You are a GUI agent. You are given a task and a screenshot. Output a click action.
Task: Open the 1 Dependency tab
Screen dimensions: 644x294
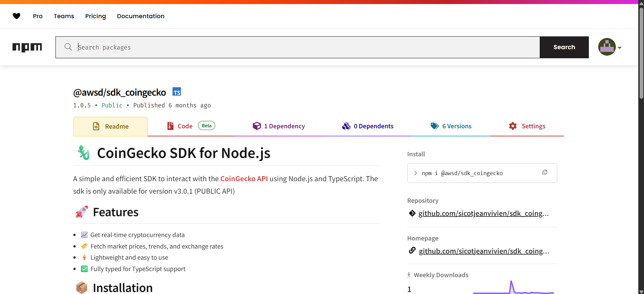point(279,126)
